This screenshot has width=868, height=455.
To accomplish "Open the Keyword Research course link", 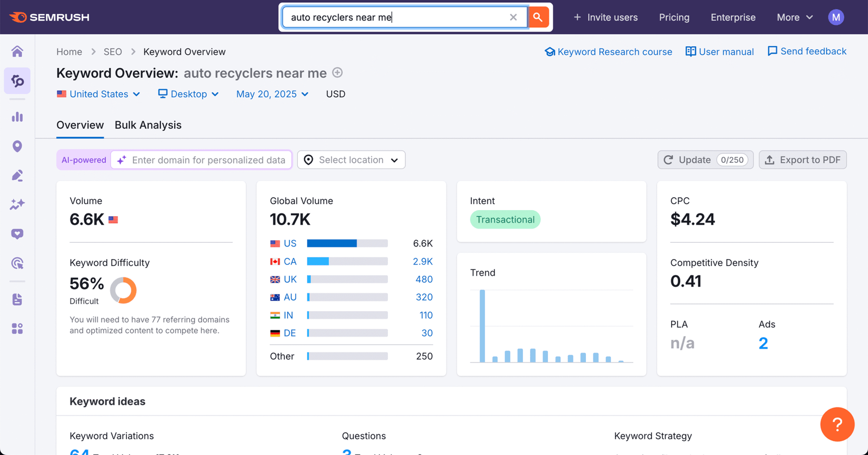I will (608, 52).
